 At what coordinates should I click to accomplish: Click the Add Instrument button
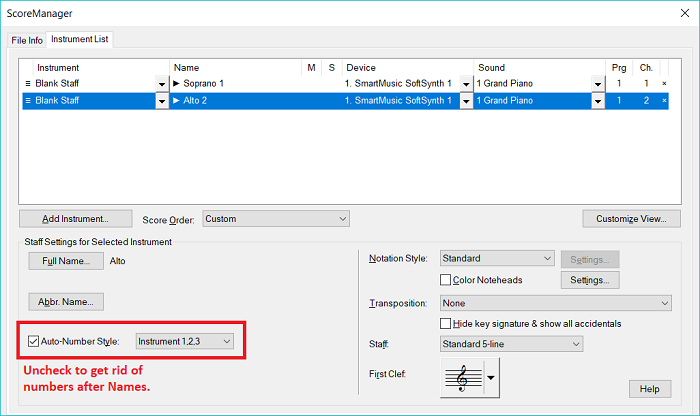click(75, 218)
